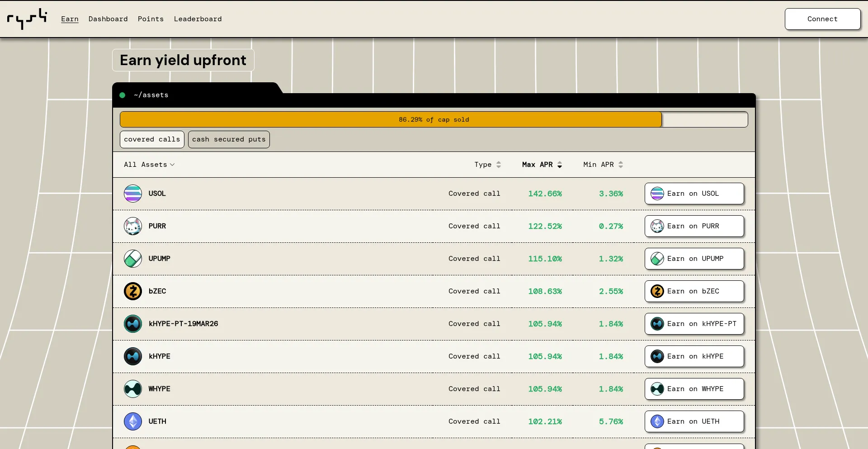The height and width of the screenshot is (449, 868).
Task: Open the Dashboard page
Action: coord(108,19)
